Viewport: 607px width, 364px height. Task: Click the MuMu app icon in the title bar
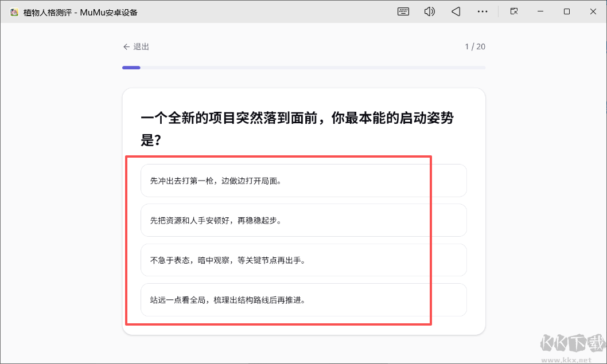(13, 11)
